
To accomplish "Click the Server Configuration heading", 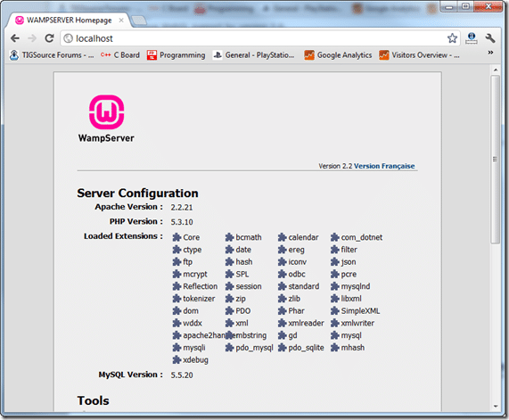I will pos(137,193).
